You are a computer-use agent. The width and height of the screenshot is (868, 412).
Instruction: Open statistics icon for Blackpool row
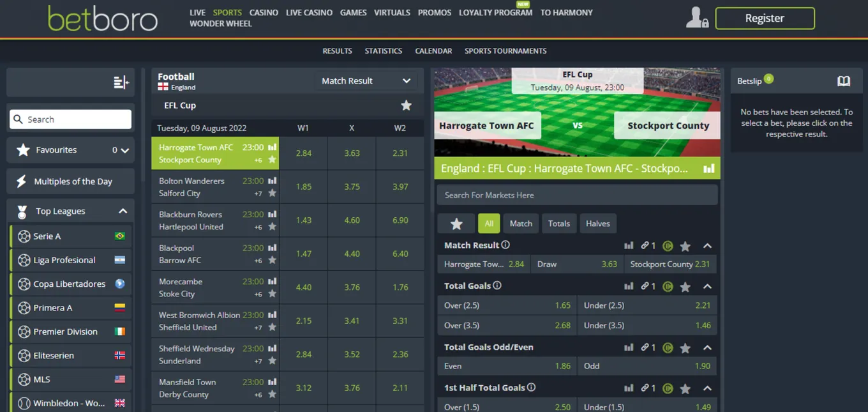[273, 248]
